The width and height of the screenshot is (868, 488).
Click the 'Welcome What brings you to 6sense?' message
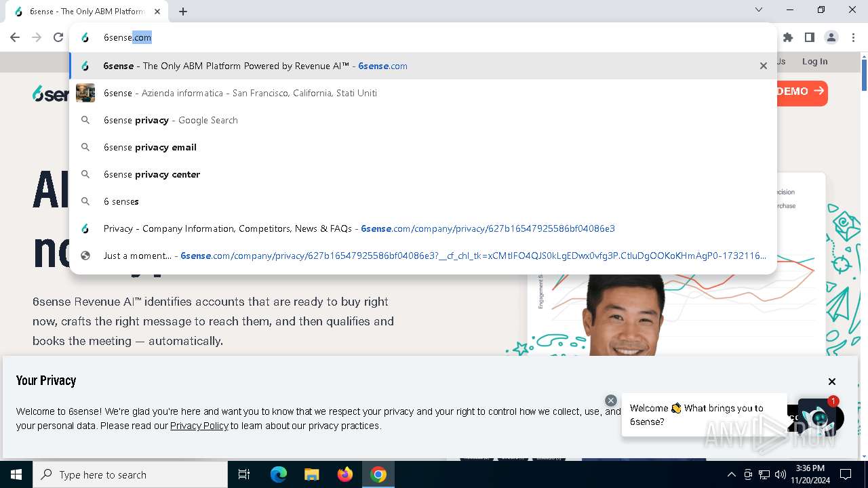705,415
